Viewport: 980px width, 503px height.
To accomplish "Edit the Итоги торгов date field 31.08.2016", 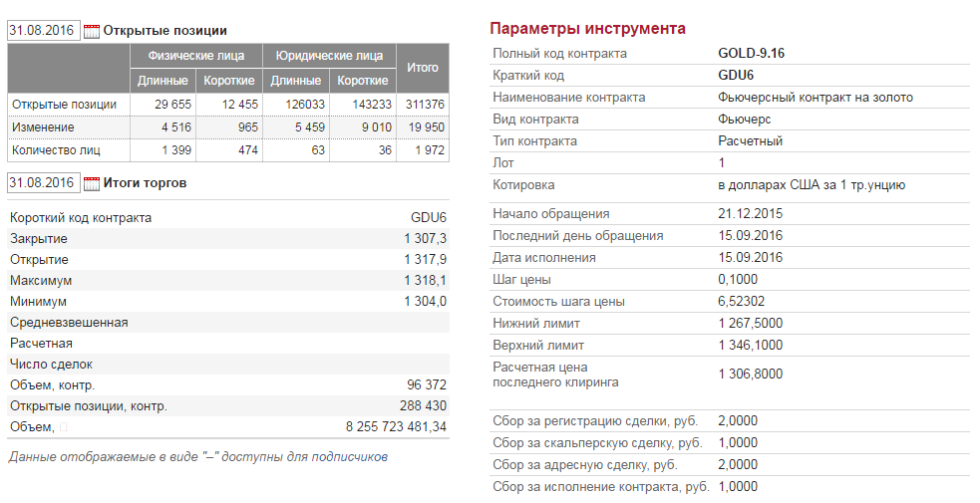I will (44, 183).
